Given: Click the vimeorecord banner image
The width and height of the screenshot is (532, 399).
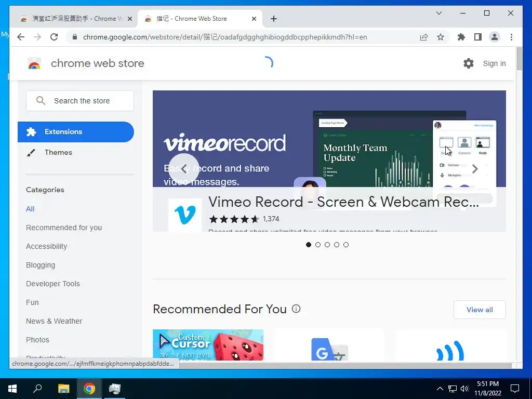Looking at the screenshot, I should (x=329, y=138).
